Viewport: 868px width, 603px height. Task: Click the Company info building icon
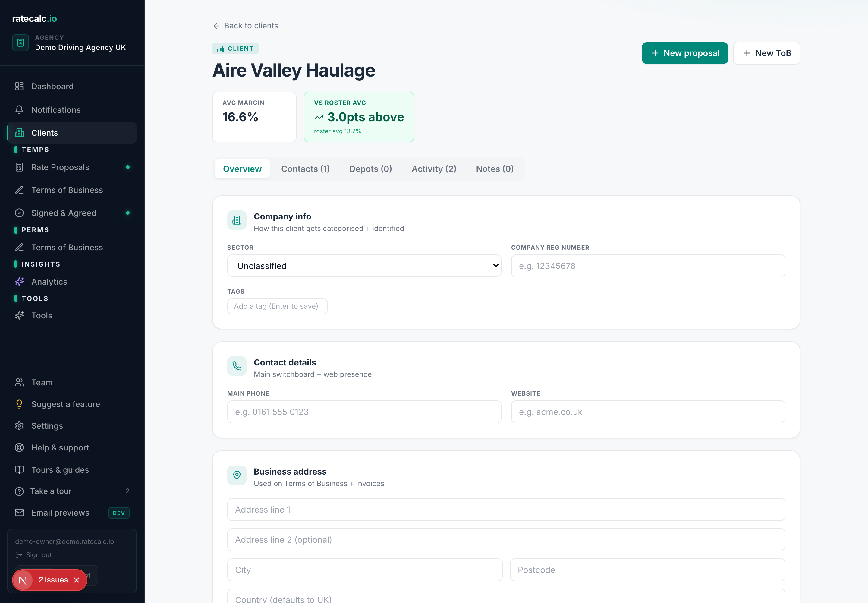pos(237,220)
